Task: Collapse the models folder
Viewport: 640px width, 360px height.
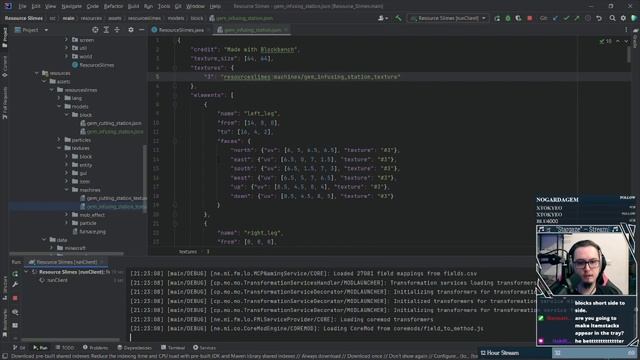Action: pos(59,106)
